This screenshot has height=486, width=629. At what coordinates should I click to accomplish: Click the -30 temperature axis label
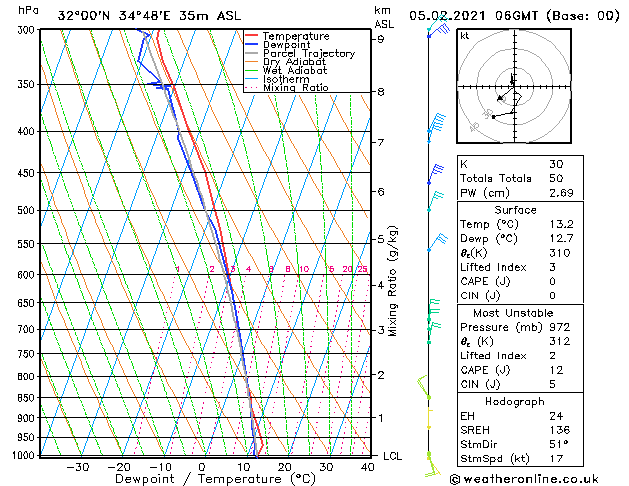point(77,467)
